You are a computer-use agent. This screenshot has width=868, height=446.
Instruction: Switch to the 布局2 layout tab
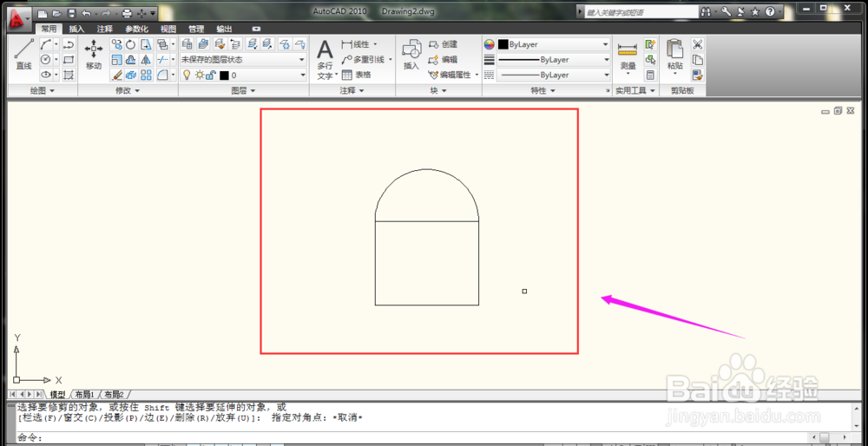(114, 395)
